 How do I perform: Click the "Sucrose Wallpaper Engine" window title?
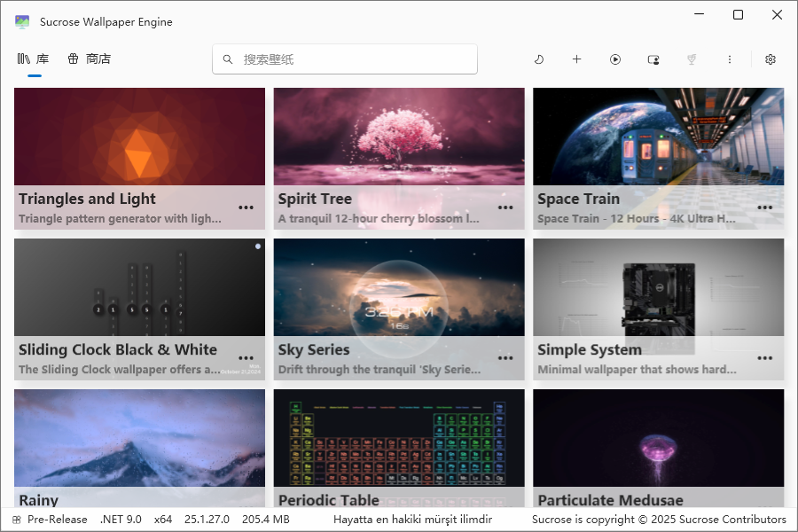[x=106, y=22]
